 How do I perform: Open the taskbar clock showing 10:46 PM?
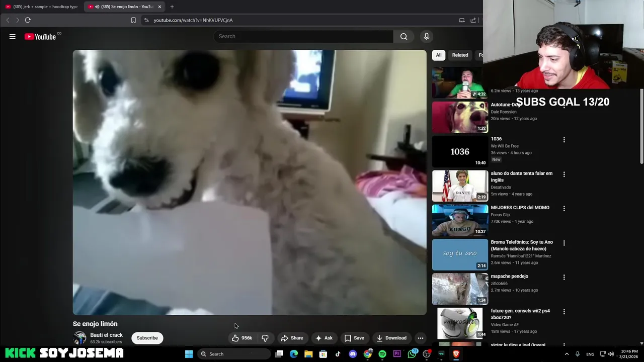coord(629,354)
